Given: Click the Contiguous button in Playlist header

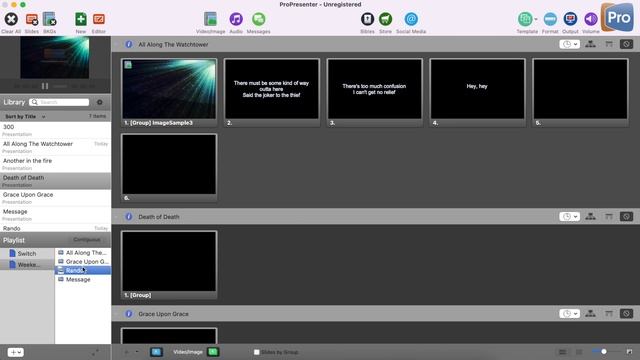Looking at the screenshot, I should click(87, 240).
